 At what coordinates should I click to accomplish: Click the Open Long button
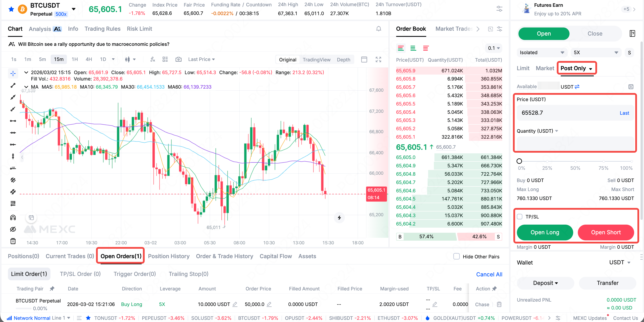pos(544,232)
